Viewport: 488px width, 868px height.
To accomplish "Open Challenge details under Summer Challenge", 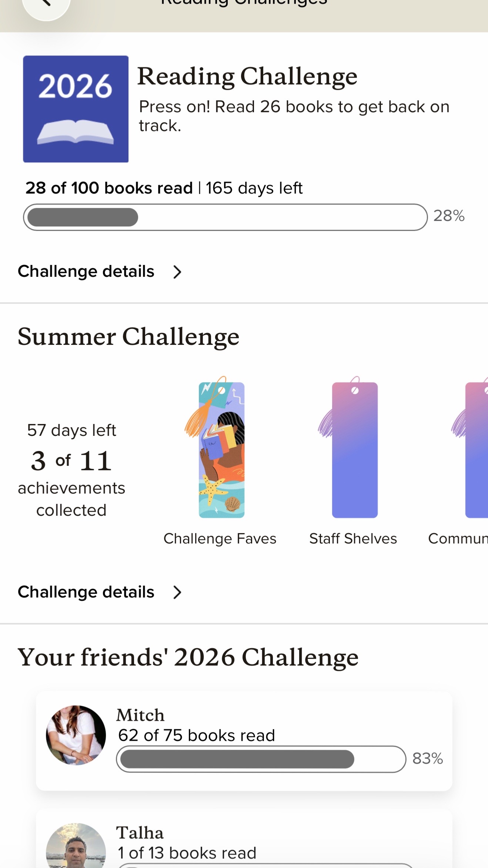I will pyautogui.click(x=86, y=592).
